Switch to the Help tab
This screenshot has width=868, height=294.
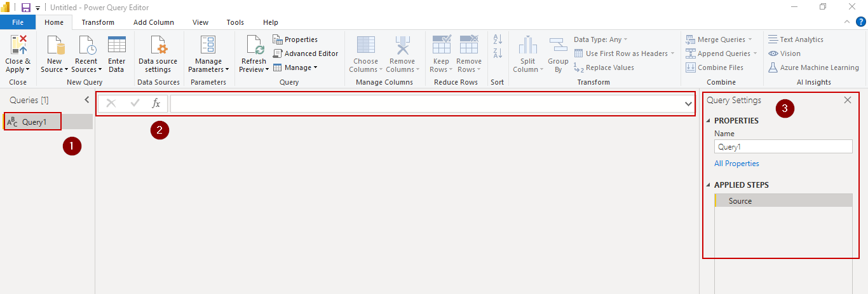click(x=271, y=22)
